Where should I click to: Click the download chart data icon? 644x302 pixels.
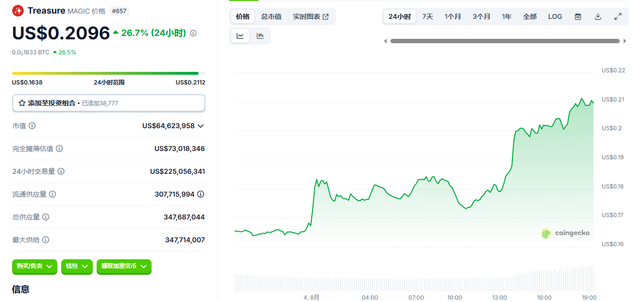pos(598,17)
